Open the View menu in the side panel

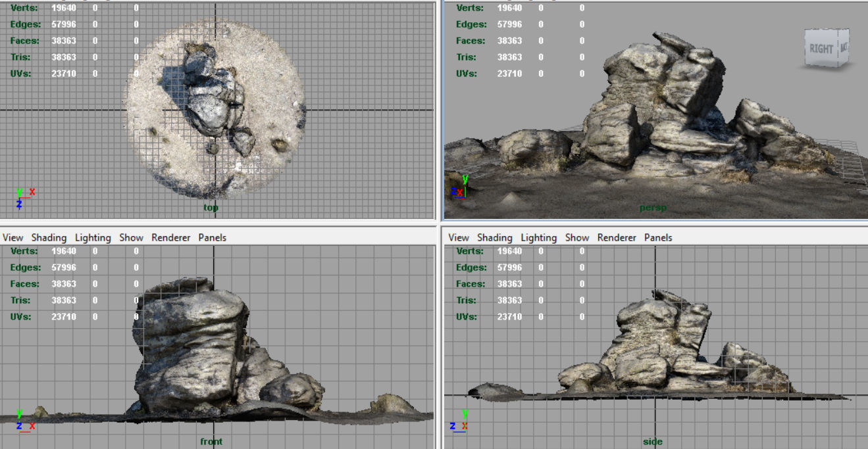(459, 237)
